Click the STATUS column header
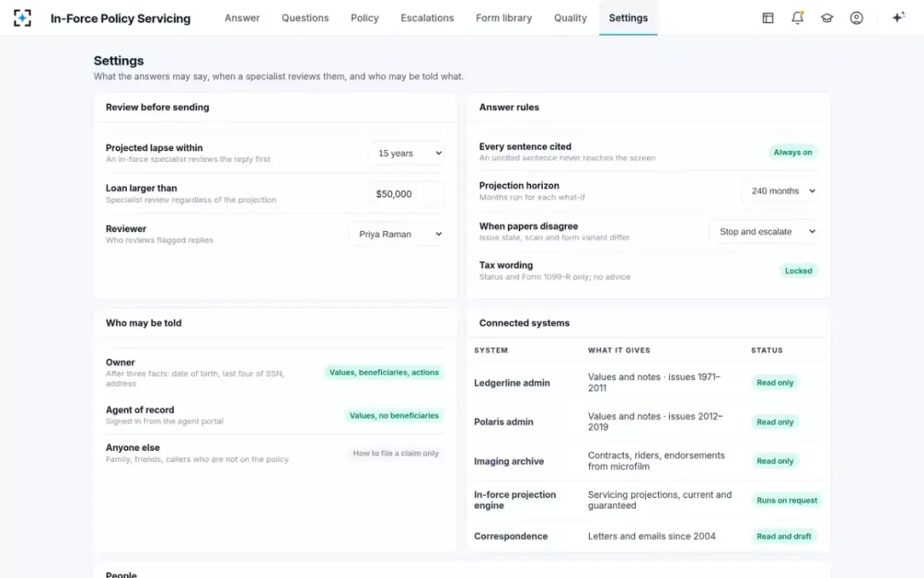This screenshot has width=924, height=578. (x=767, y=350)
